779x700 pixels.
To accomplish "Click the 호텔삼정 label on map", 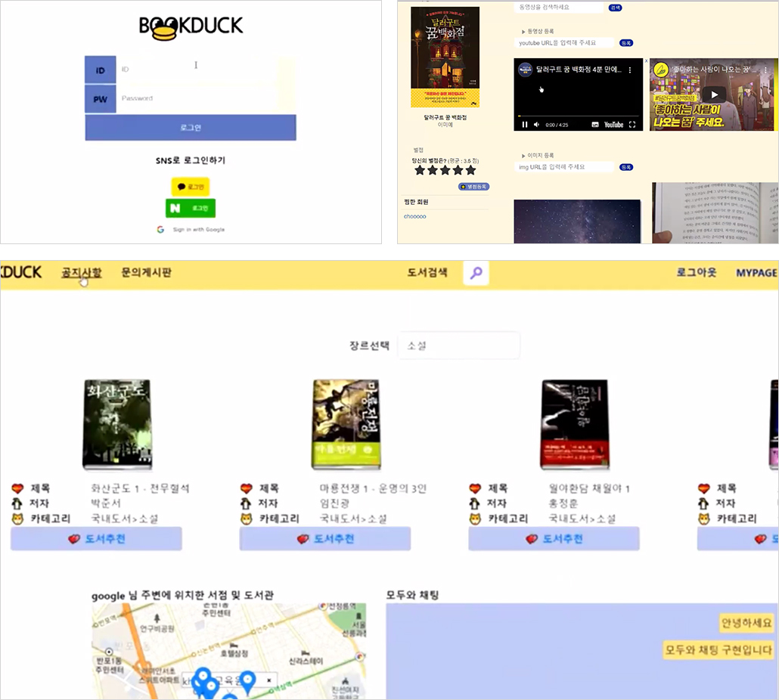I will (234, 653).
